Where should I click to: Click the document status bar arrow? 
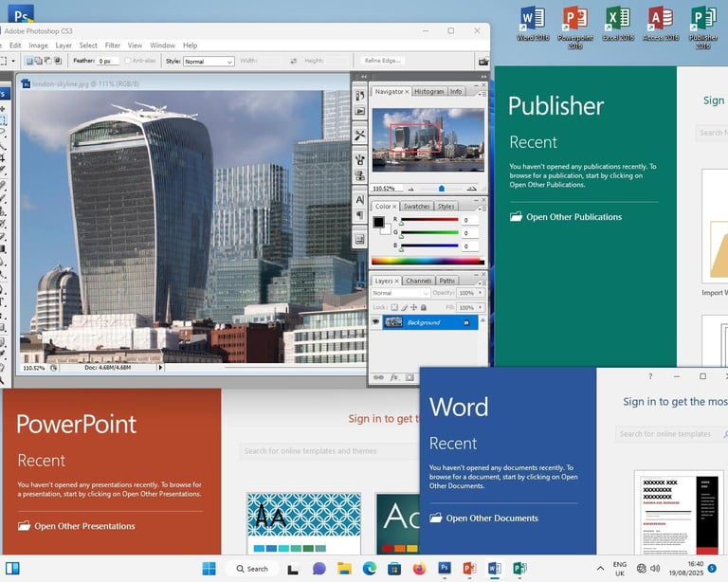tap(160, 368)
